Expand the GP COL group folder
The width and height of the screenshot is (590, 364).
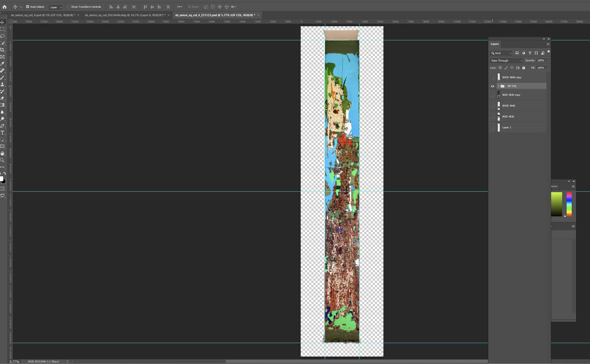coord(498,86)
